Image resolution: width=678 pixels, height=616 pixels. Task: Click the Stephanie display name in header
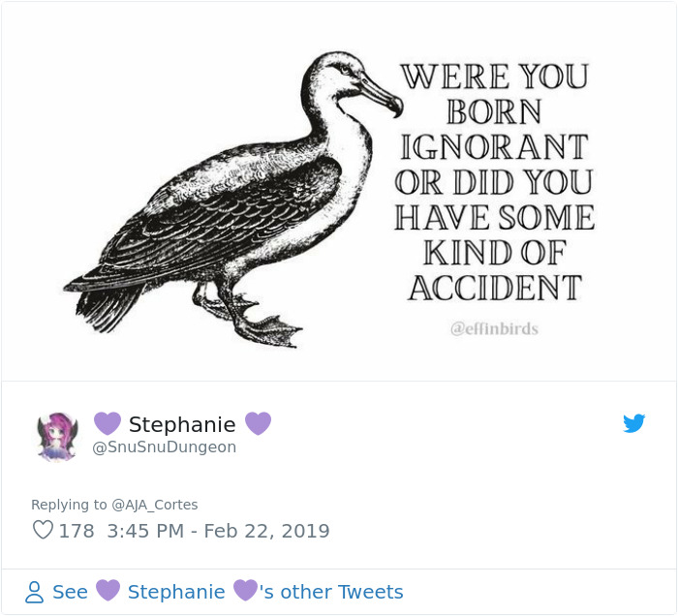[x=182, y=424]
